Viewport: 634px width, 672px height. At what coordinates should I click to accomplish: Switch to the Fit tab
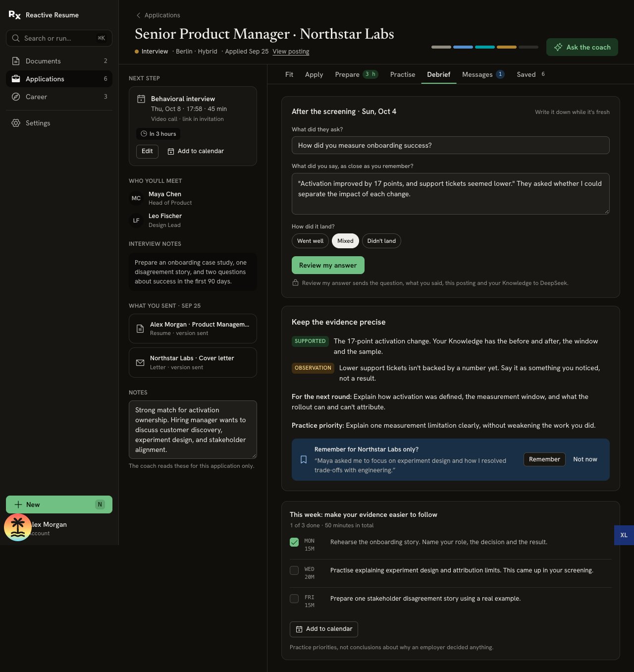coord(289,74)
